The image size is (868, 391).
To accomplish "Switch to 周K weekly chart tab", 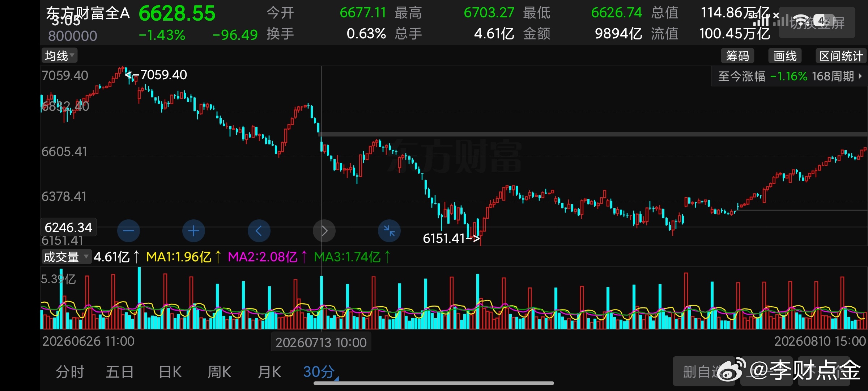I will (x=219, y=372).
